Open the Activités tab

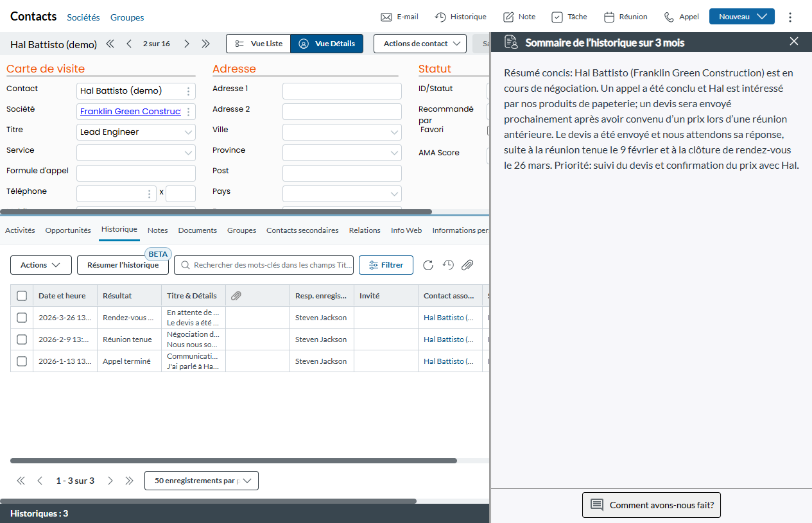point(20,230)
